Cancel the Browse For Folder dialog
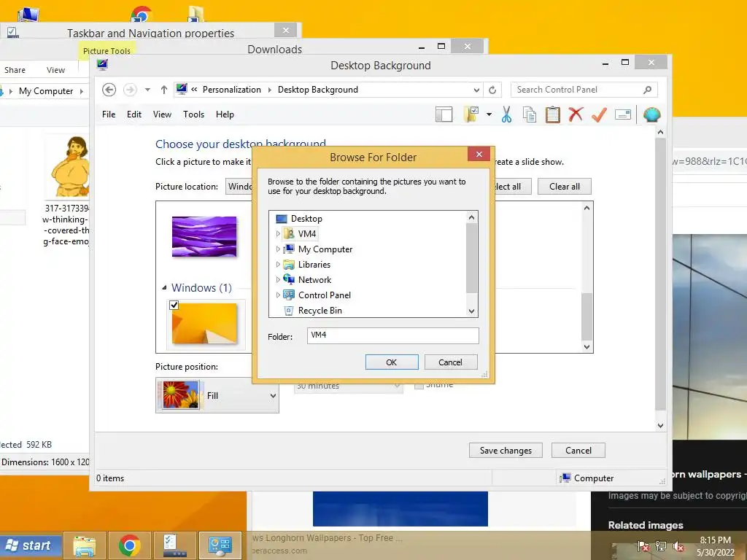 (x=450, y=362)
